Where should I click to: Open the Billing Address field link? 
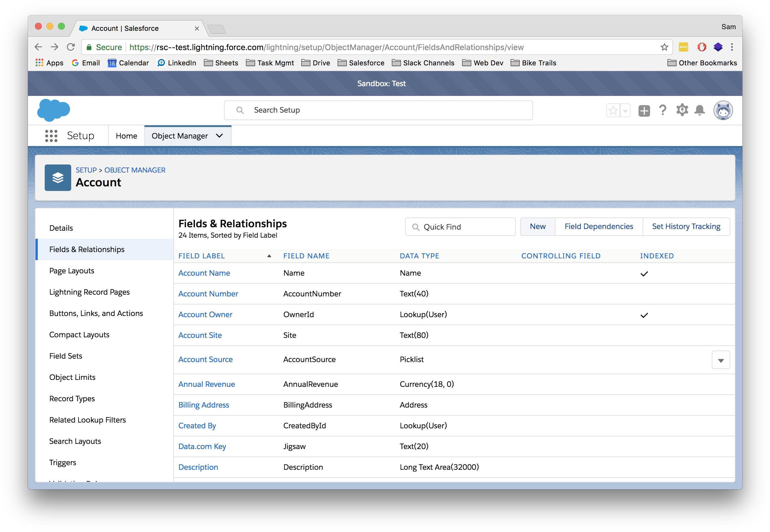click(204, 405)
